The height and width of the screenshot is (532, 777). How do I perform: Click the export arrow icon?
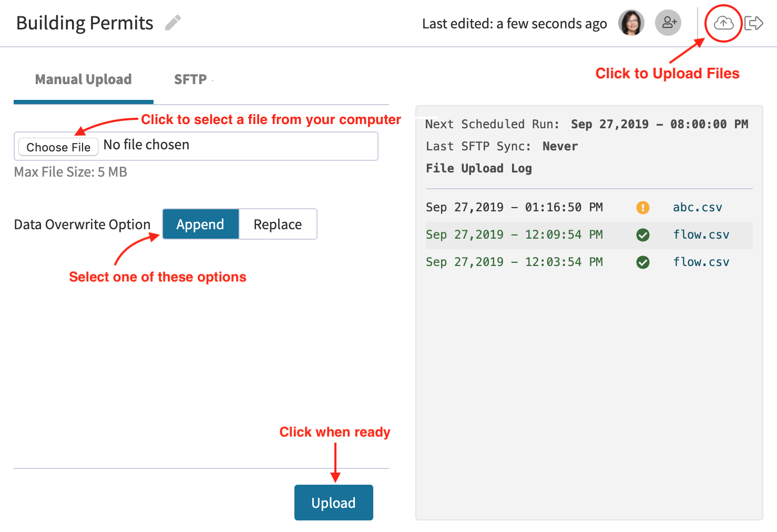(754, 23)
